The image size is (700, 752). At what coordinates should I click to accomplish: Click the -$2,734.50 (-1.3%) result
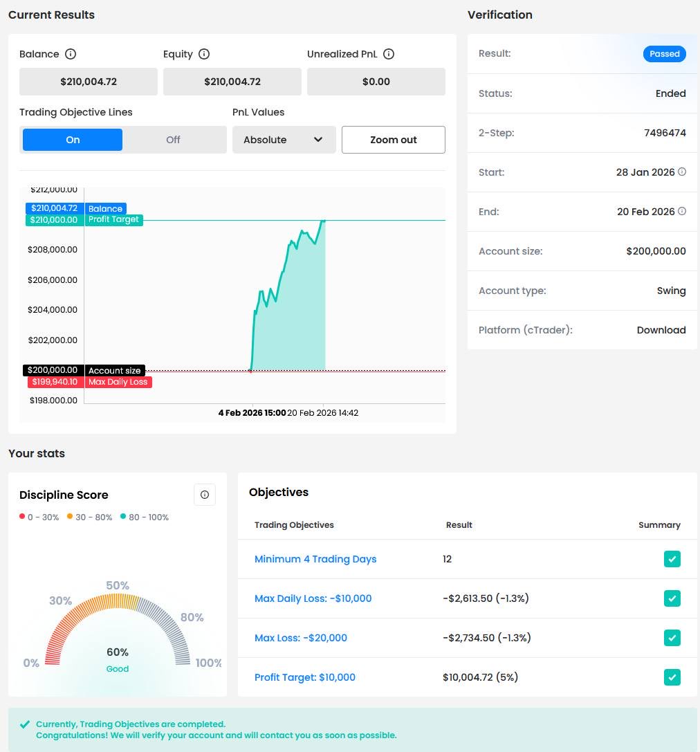487,637
